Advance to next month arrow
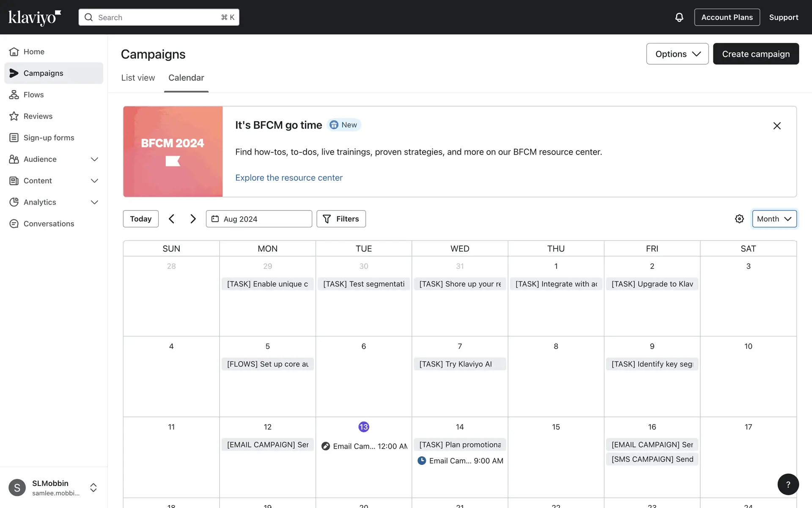The height and width of the screenshot is (508, 812). pos(193,219)
